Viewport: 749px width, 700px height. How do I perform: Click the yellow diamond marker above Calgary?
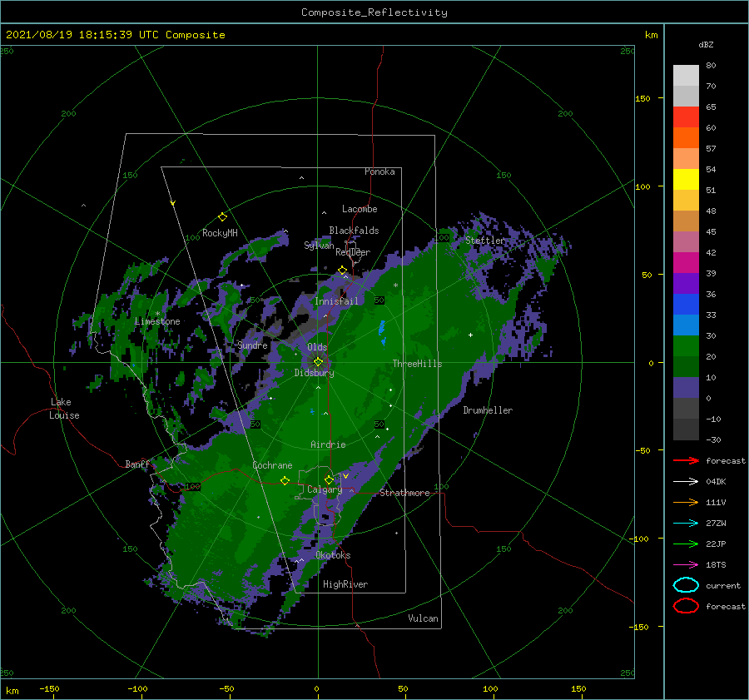(x=329, y=479)
